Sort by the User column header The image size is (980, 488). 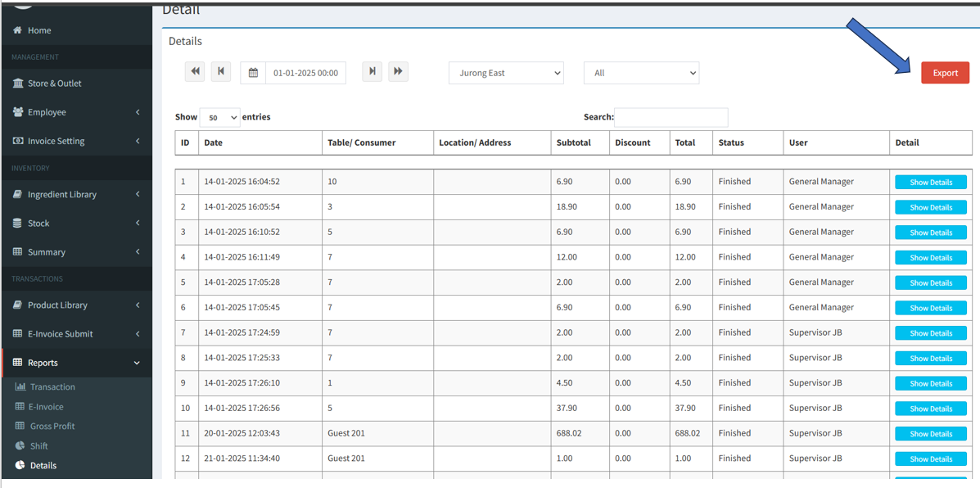point(836,142)
